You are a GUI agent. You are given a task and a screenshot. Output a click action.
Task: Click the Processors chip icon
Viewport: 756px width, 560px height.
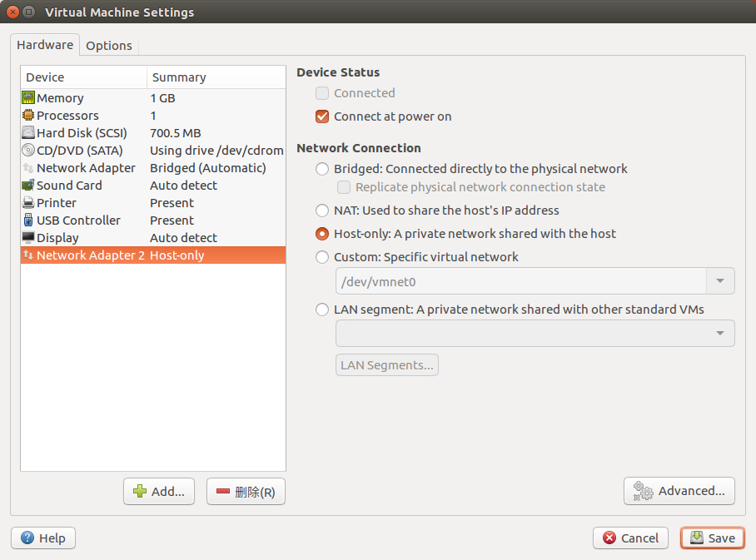(28, 116)
